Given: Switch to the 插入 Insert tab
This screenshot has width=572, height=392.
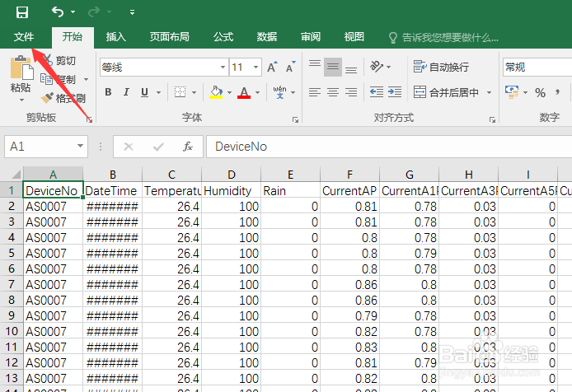Looking at the screenshot, I should 115,37.
